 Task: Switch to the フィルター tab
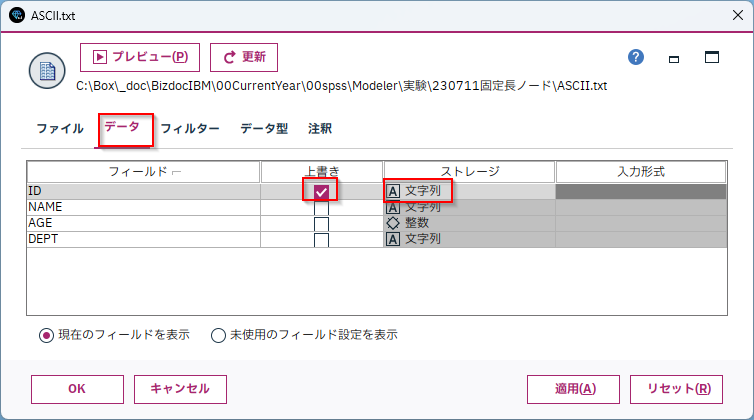[190, 129]
